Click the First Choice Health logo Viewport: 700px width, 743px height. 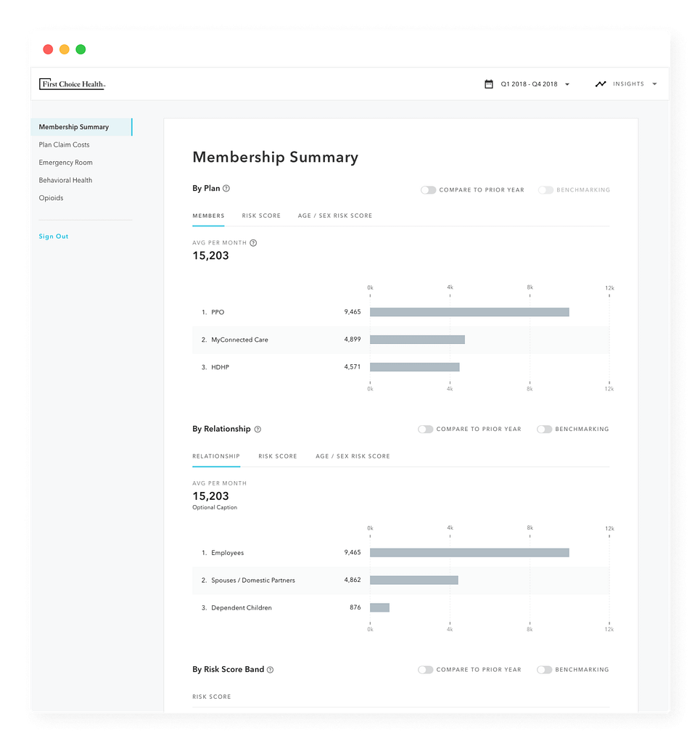pos(72,84)
